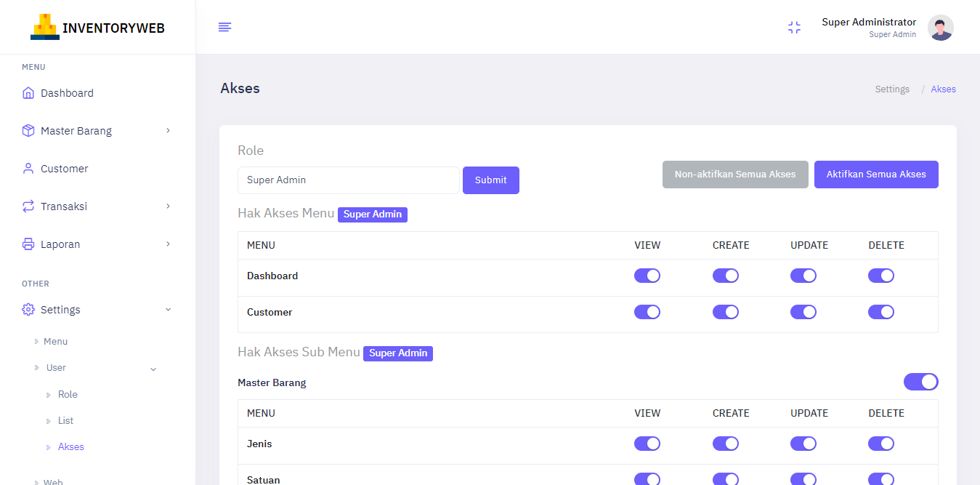The height and width of the screenshot is (485, 980).
Task: Click the InventoryWeb logo
Action: tap(97, 27)
